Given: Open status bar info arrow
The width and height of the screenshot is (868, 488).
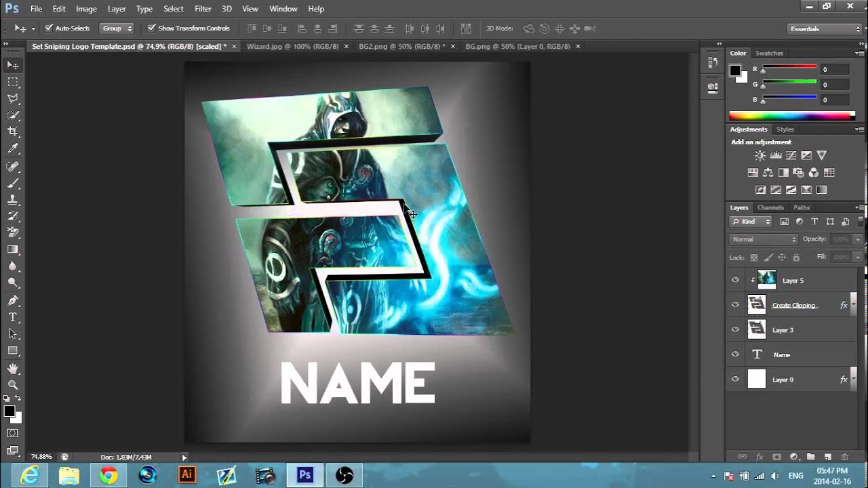Looking at the screenshot, I should (184, 457).
